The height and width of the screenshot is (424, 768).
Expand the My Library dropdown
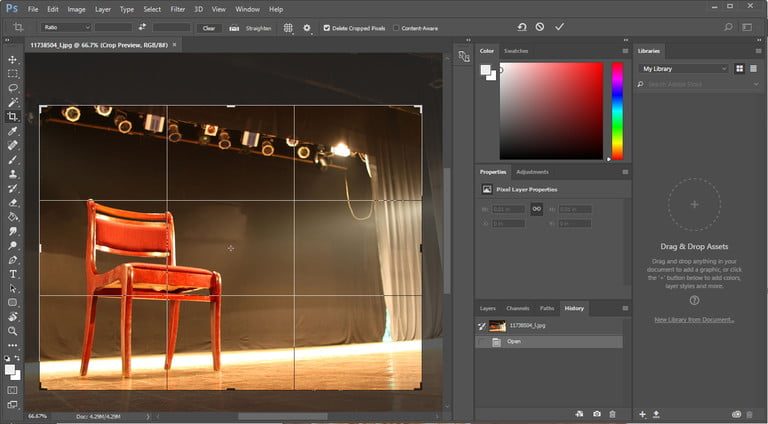point(684,68)
